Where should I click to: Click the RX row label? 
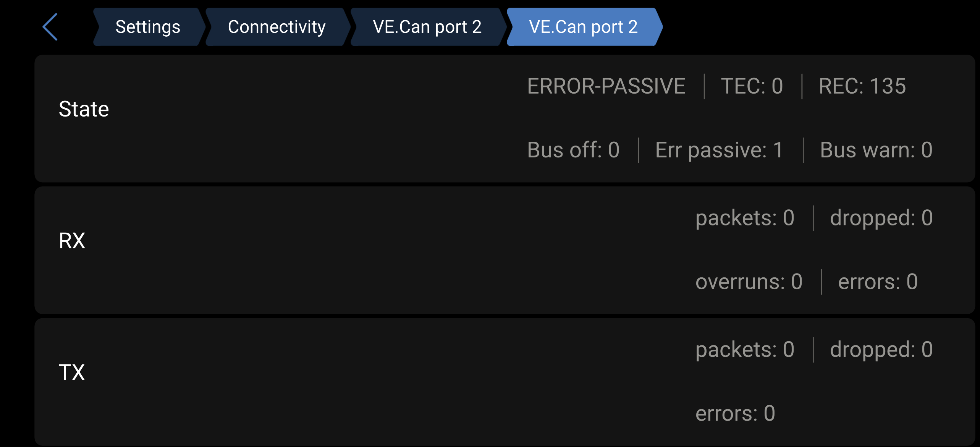72,241
